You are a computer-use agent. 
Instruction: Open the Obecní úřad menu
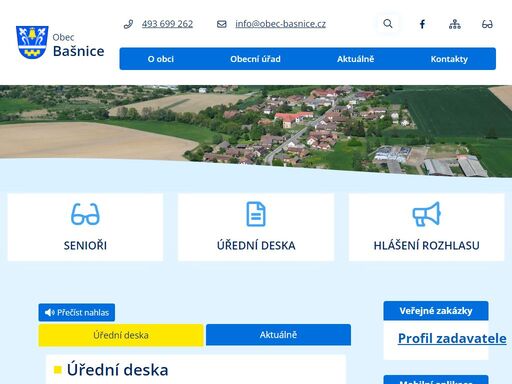tap(255, 59)
